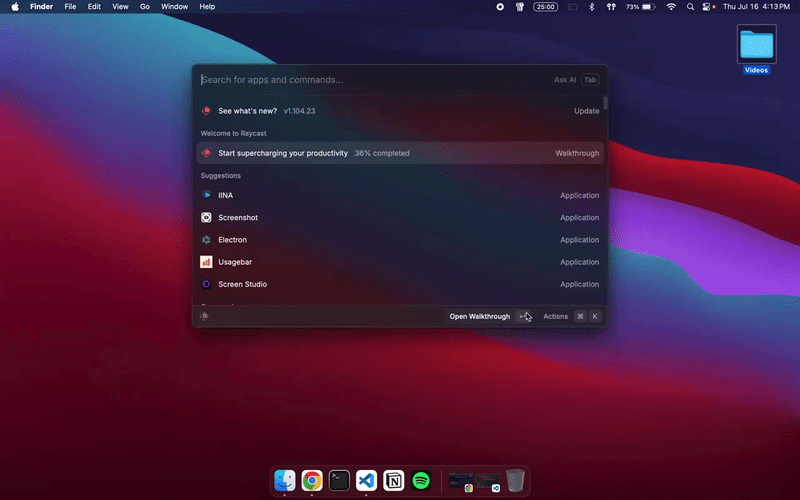Click the Raycast icon beside Start supercharging your productivity
The width and height of the screenshot is (800, 500).
[x=206, y=153]
